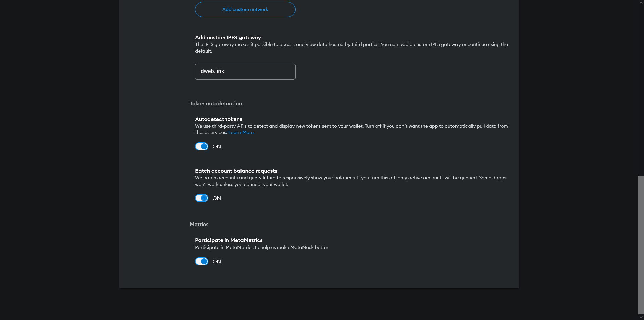Image resolution: width=644 pixels, height=320 pixels.
Task: Open the Learn More link for token autodetection
Action: click(x=241, y=133)
